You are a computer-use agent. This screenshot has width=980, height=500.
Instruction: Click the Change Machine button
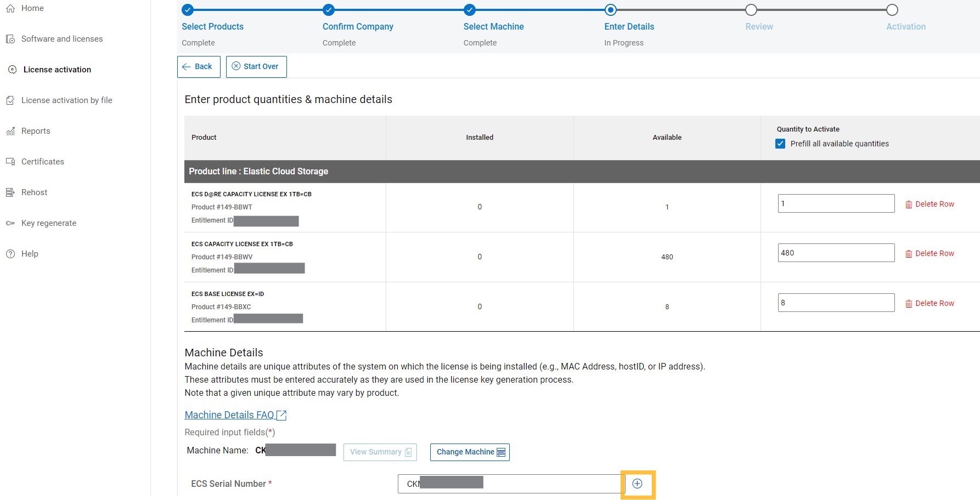coord(469,452)
